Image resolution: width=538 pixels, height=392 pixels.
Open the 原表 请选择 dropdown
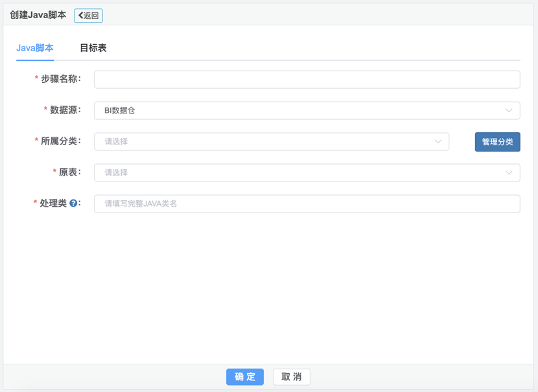click(298, 173)
